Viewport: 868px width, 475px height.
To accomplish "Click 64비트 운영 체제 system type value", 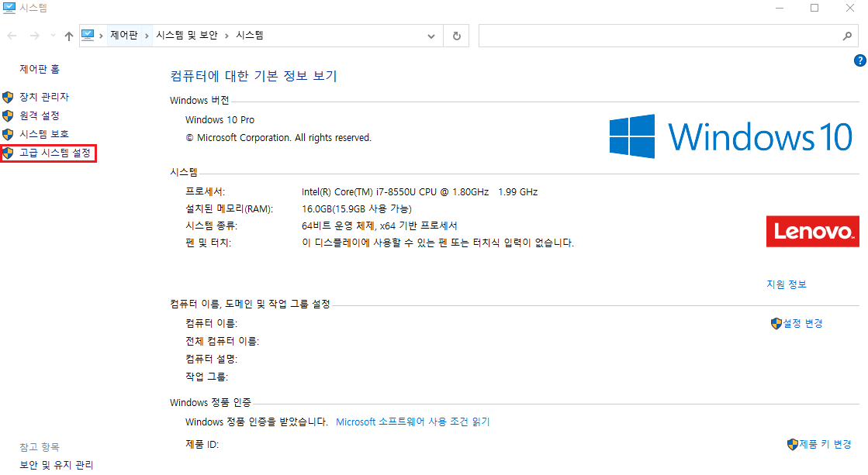I will tap(379, 225).
